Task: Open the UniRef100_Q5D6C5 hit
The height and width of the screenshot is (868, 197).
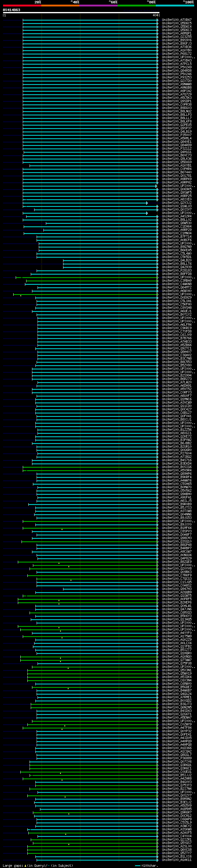Action: (177, 23)
